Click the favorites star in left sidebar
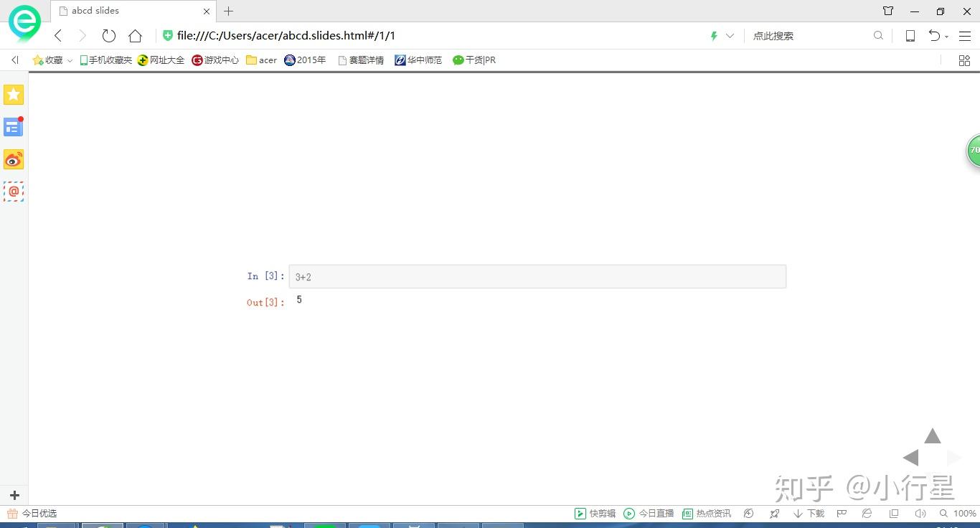 14,94
